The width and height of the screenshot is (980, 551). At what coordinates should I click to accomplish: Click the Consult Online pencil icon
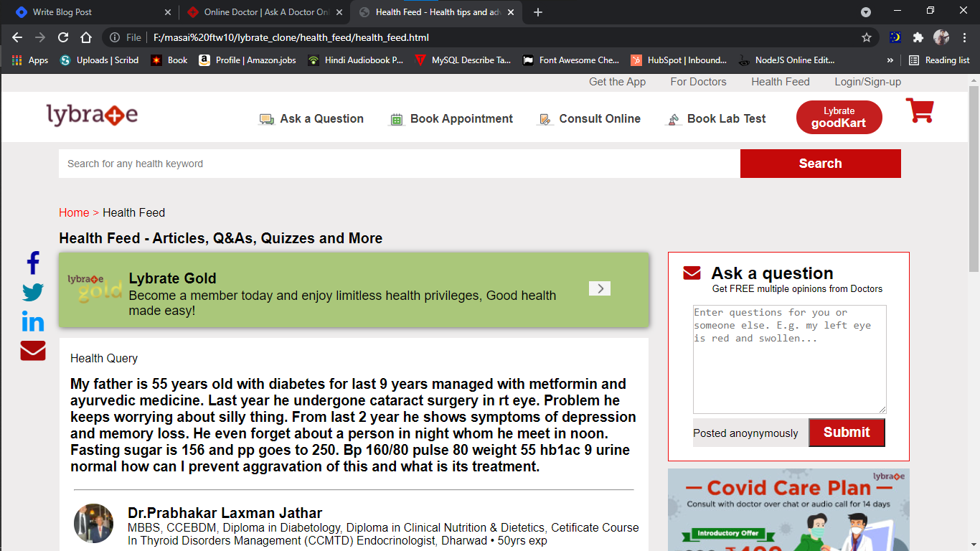[545, 120]
